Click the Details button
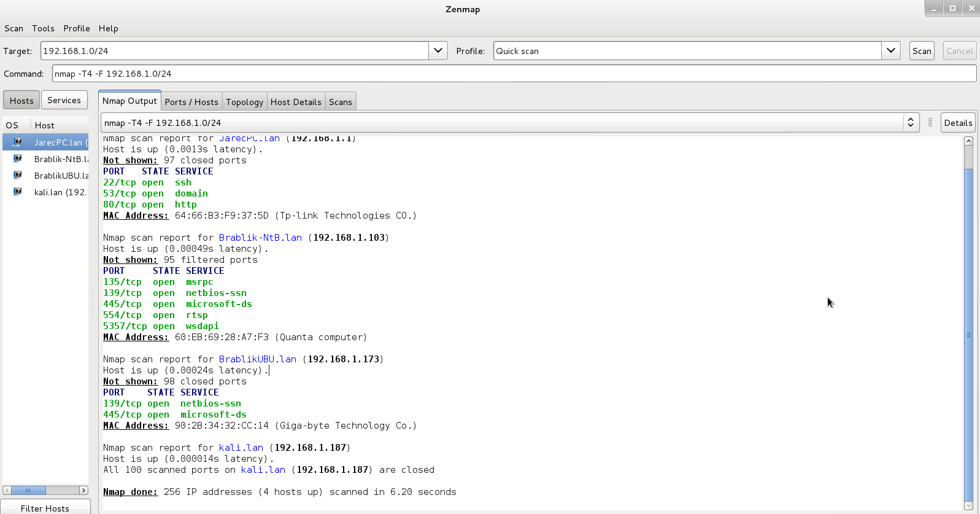The height and width of the screenshot is (514, 980). click(958, 123)
